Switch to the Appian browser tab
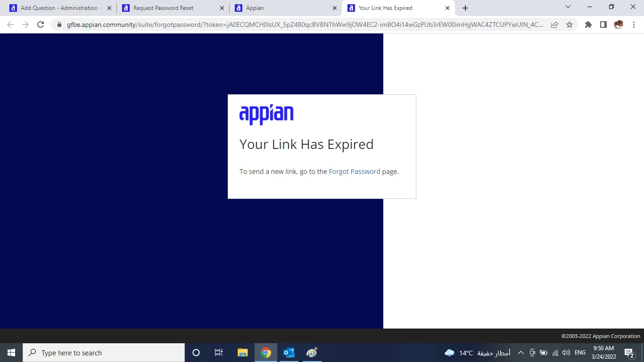The width and height of the screenshot is (644, 362). 286,8
